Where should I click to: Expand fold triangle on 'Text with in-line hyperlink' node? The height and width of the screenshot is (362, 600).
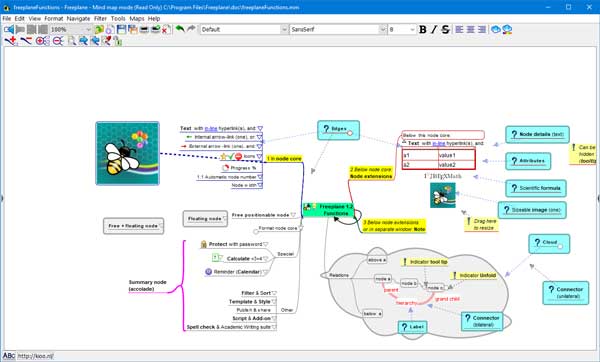260,129
